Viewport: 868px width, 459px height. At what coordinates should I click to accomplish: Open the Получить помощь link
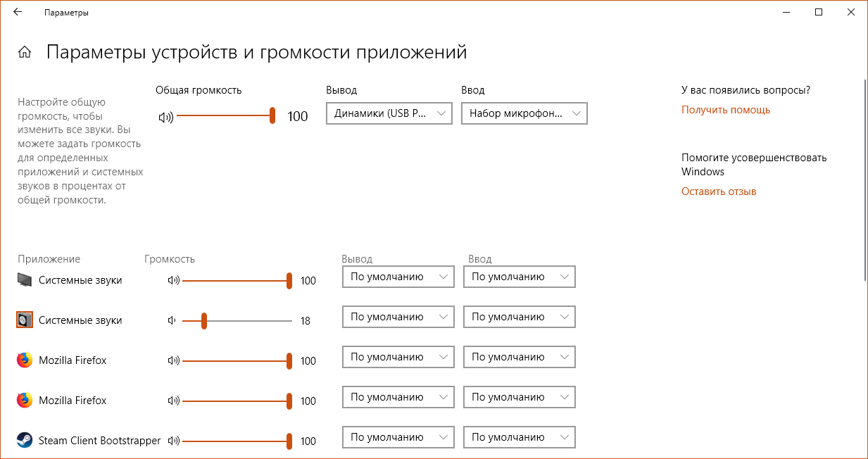pos(725,109)
